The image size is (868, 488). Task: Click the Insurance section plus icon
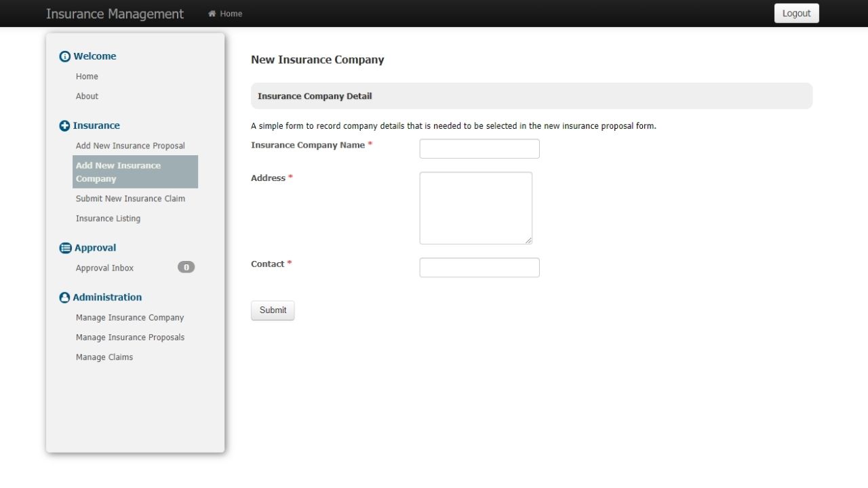[65, 126]
